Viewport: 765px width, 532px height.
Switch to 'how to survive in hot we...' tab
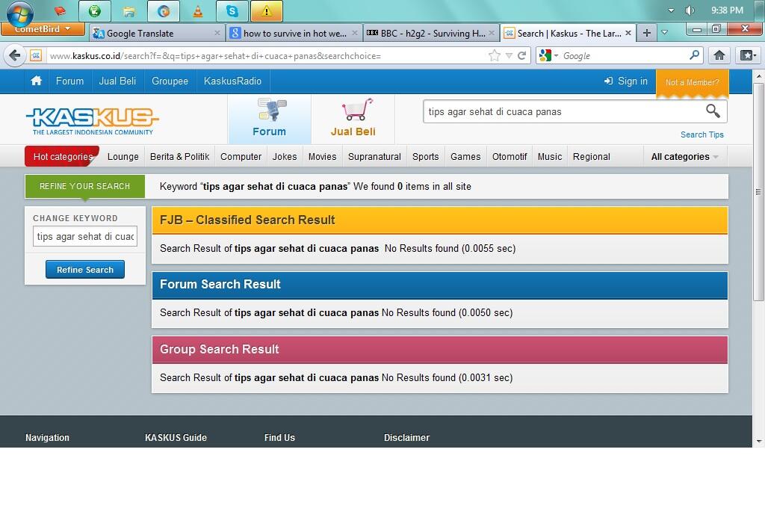pos(294,33)
